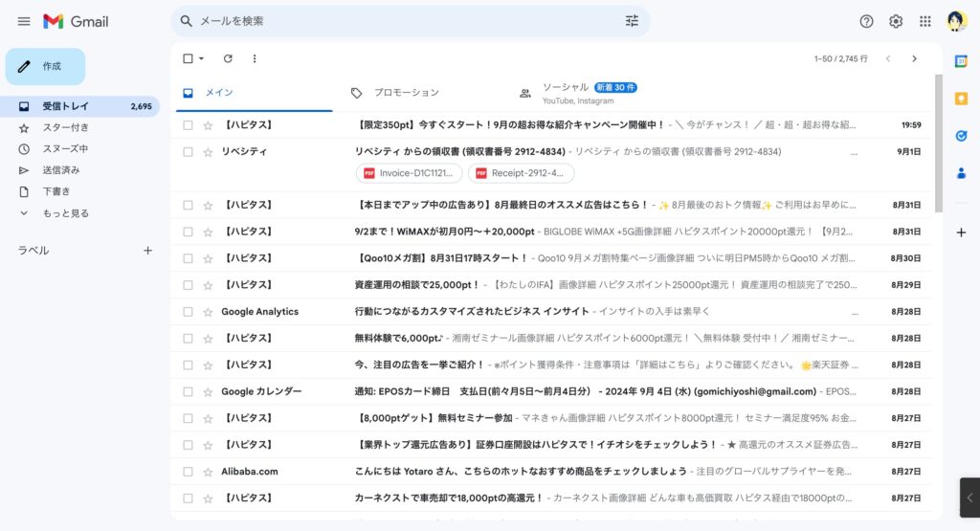Click the mail list vertical scrollbar

[x=938, y=144]
